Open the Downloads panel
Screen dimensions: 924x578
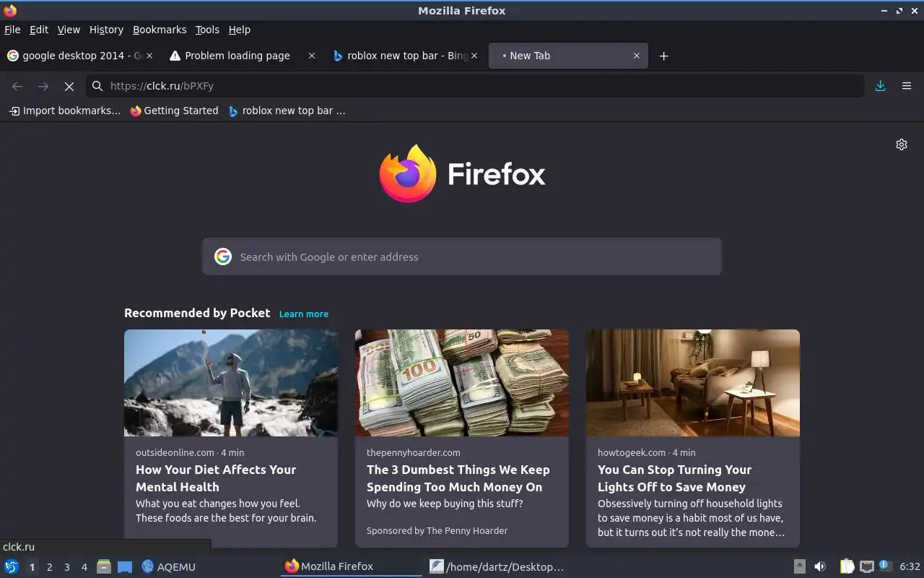(880, 86)
